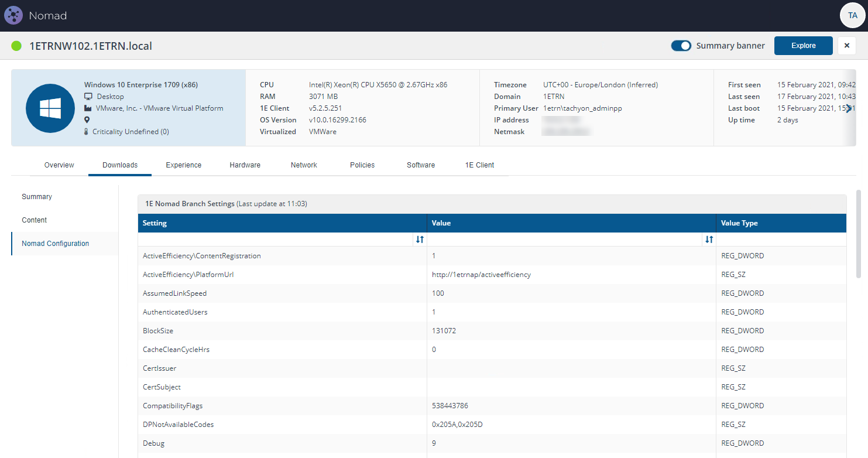Image resolution: width=868 pixels, height=458 pixels.
Task: Click REG_SZ type in the PlatformUrl row
Action: click(x=733, y=275)
